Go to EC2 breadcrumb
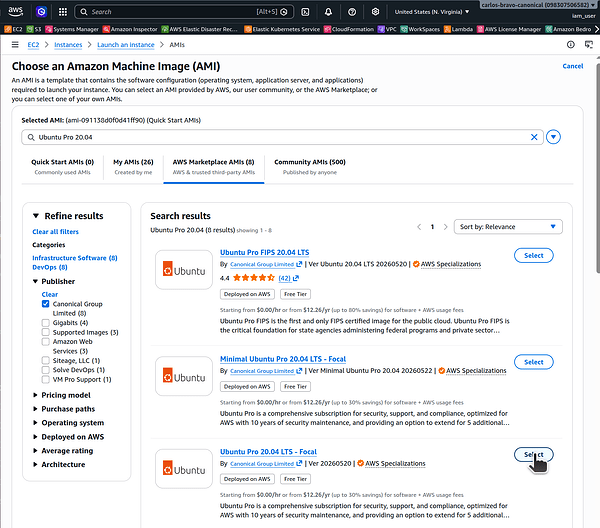This screenshot has height=528, width=600. tap(33, 45)
